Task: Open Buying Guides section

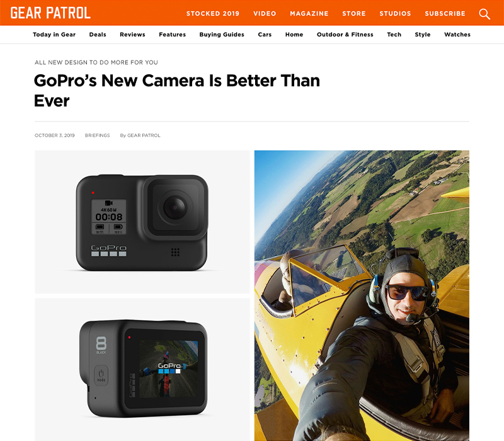Action: pyautogui.click(x=222, y=35)
